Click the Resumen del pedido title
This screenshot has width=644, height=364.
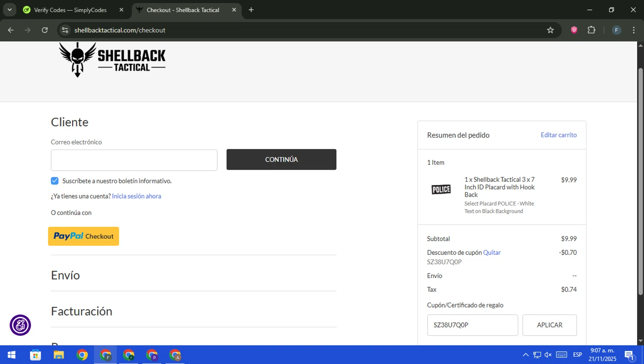(x=458, y=135)
